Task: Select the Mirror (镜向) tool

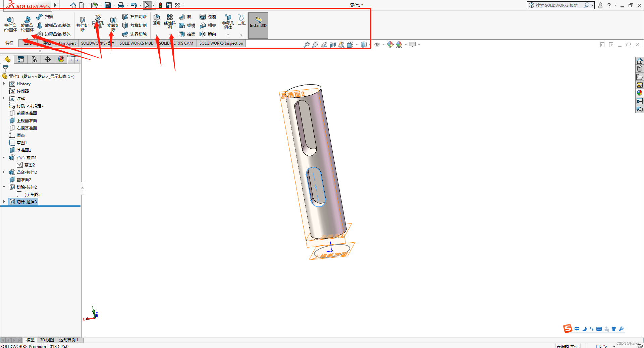Action: point(208,34)
